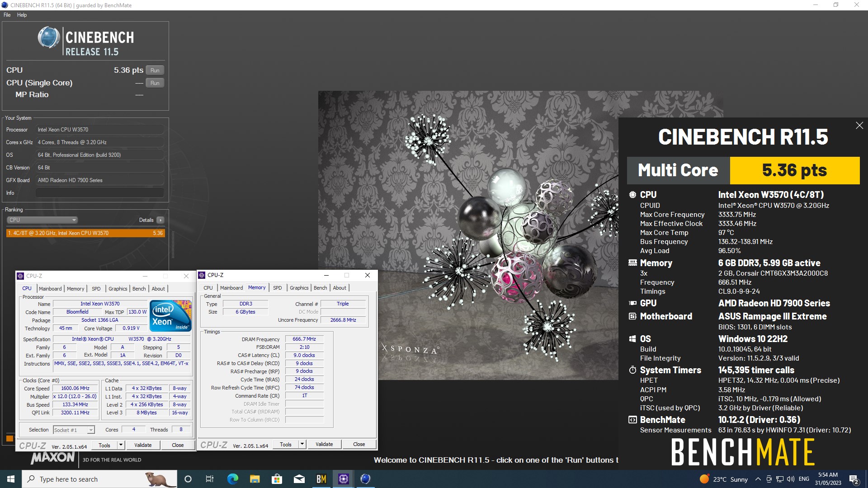Open Mainboard tab in CPU-Z Memory window

231,288
